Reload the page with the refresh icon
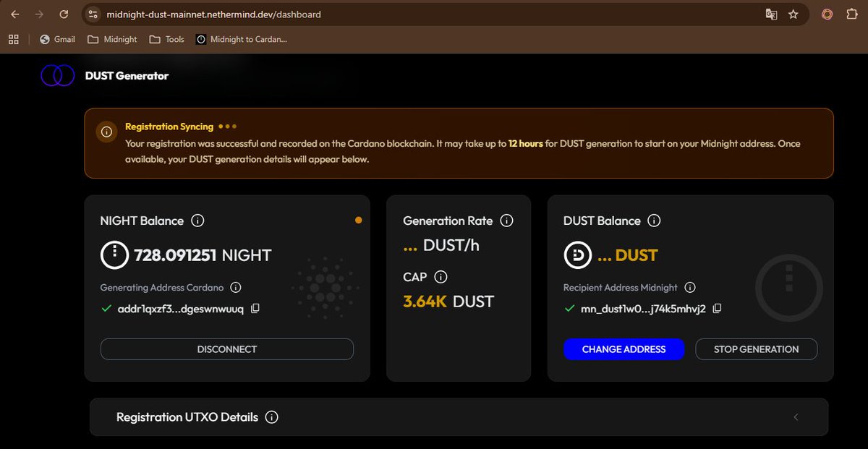The width and height of the screenshot is (868, 449). [x=64, y=14]
